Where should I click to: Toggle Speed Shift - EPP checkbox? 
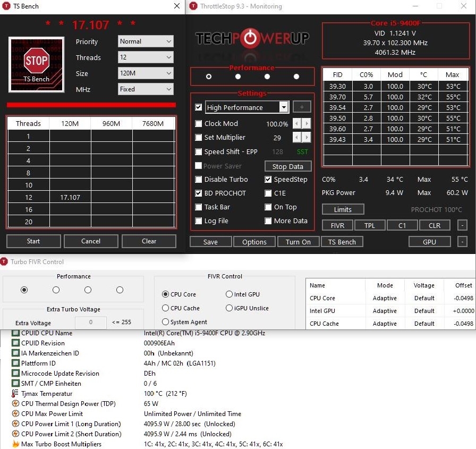point(199,151)
